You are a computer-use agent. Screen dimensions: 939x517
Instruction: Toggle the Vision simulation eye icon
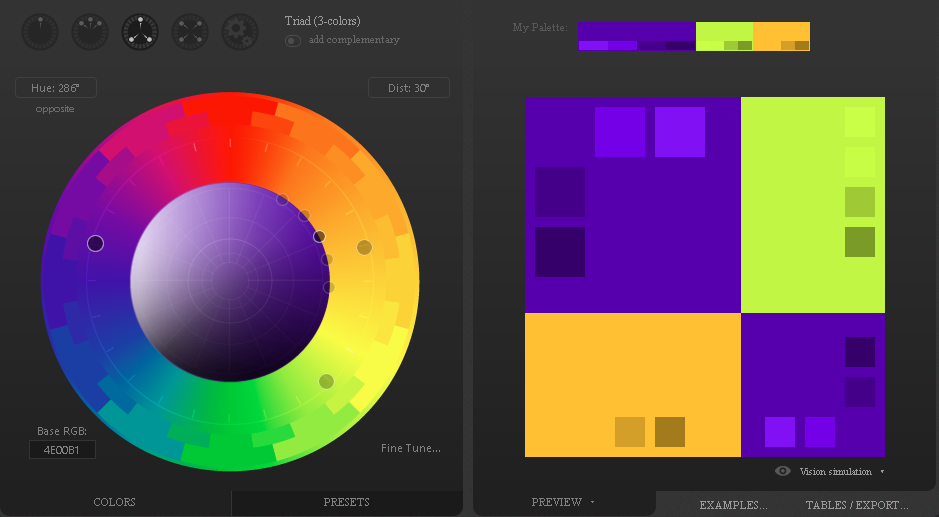(783, 471)
